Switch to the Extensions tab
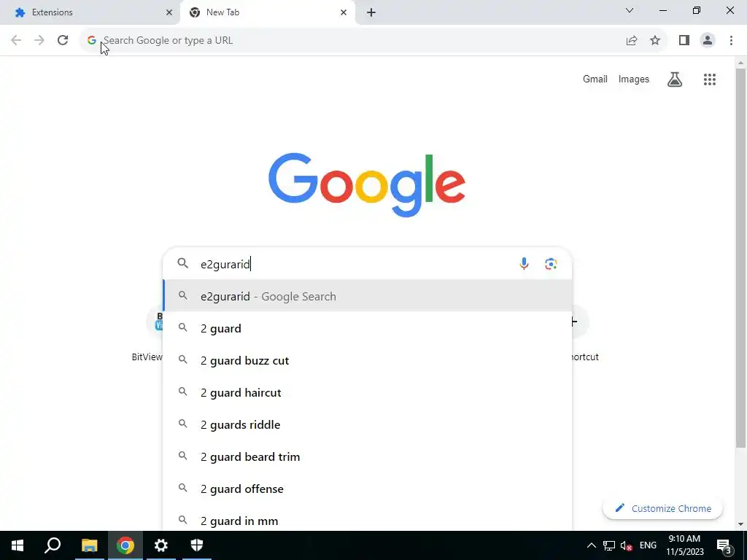 (x=90, y=12)
